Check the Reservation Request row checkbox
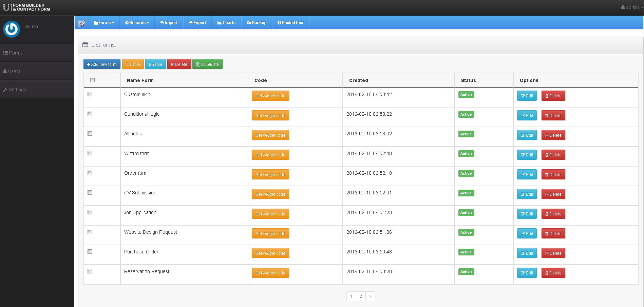The image size is (644, 307). (x=90, y=271)
